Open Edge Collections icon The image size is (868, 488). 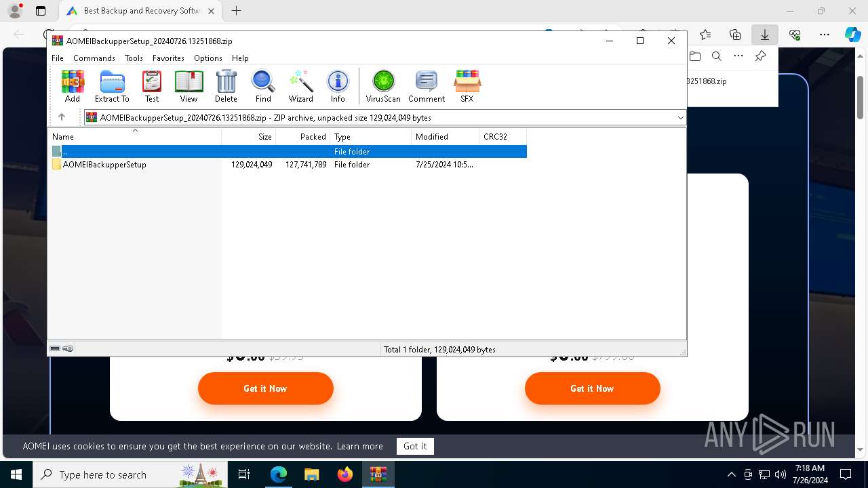(735, 35)
